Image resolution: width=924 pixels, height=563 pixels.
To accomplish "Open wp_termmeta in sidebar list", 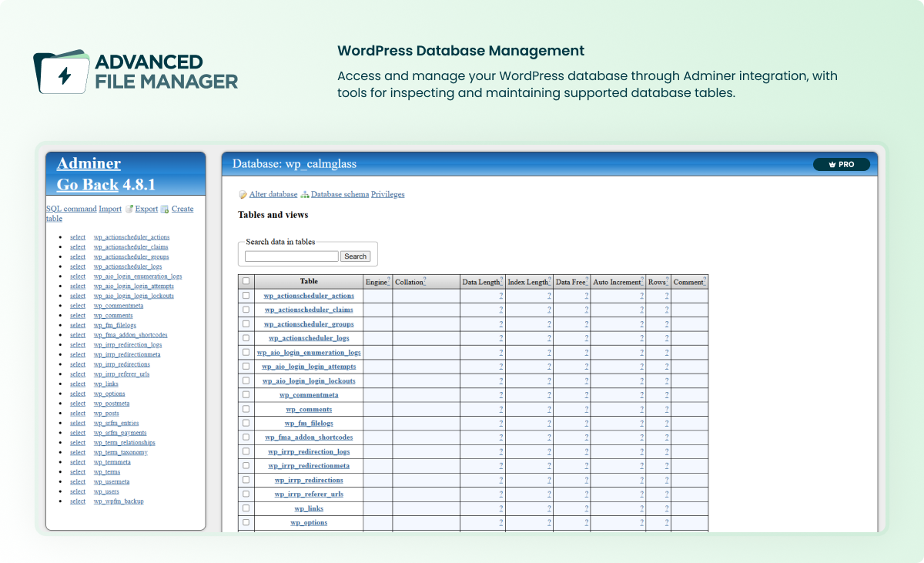I will [112, 462].
